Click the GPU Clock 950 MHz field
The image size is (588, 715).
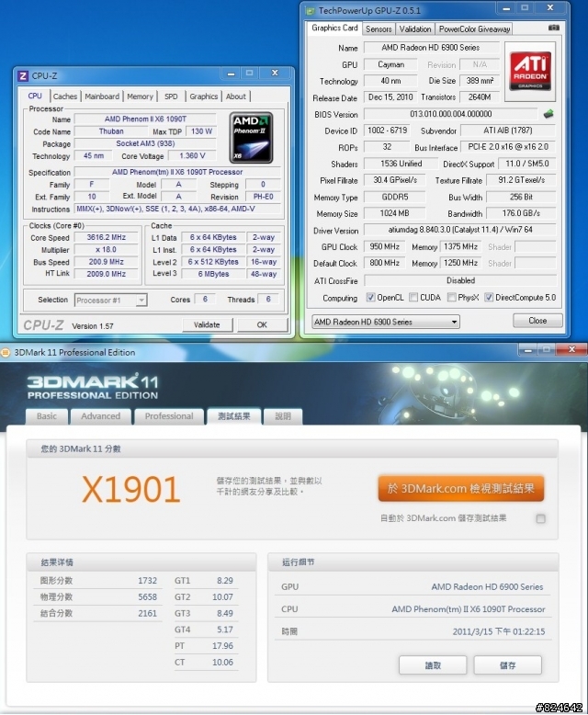385,246
